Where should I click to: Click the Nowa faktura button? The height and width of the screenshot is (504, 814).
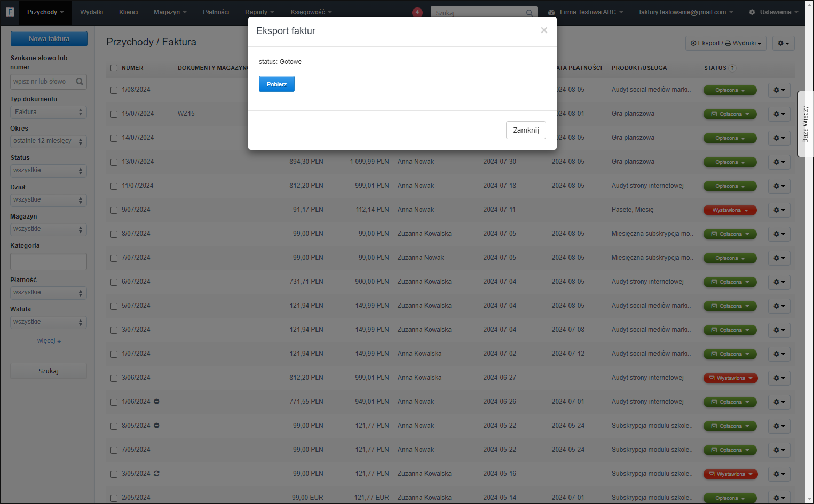49,38
